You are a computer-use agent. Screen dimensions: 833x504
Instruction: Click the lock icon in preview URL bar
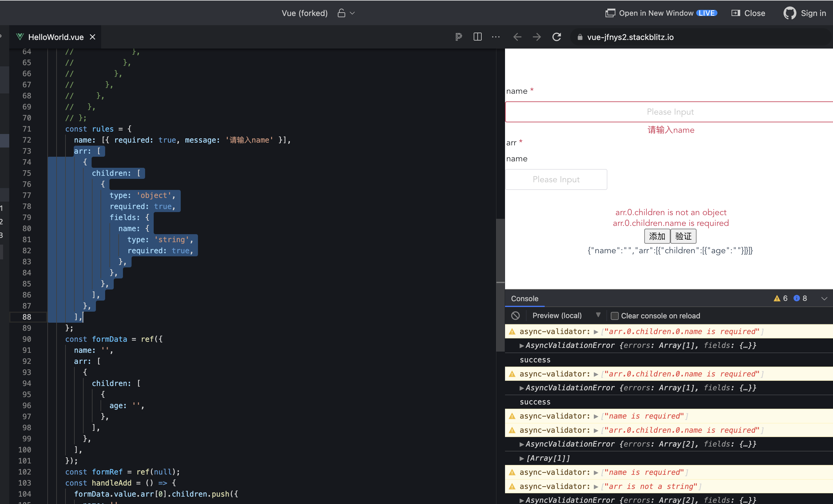pyautogui.click(x=580, y=37)
